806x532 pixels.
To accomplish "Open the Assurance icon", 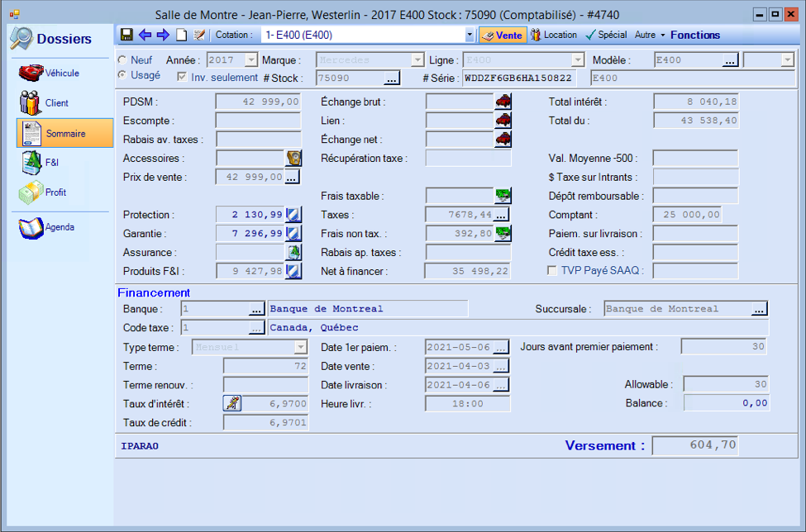I will [x=293, y=252].
